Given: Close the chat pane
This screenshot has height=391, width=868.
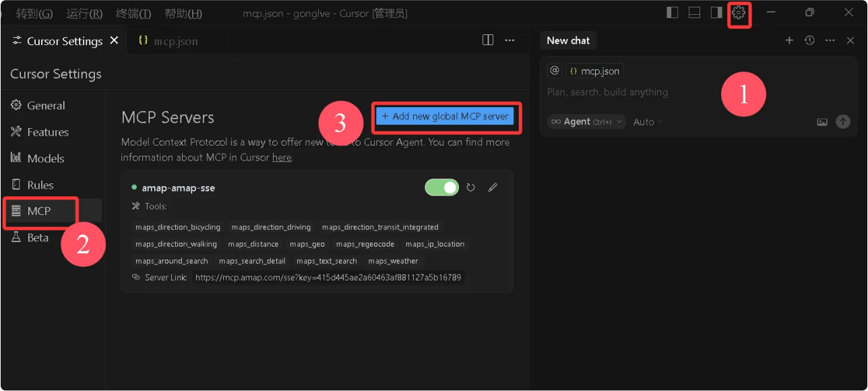Looking at the screenshot, I should click(x=850, y=40).
